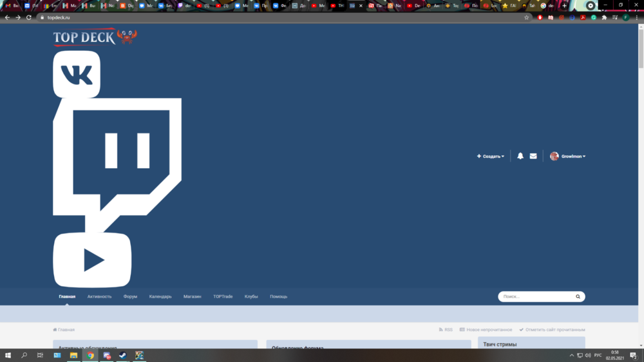The height and width of the screenshot is (362, 644).
Task: Click Отметить сайт прочитанным link
Action: click(x=552, y=330)
